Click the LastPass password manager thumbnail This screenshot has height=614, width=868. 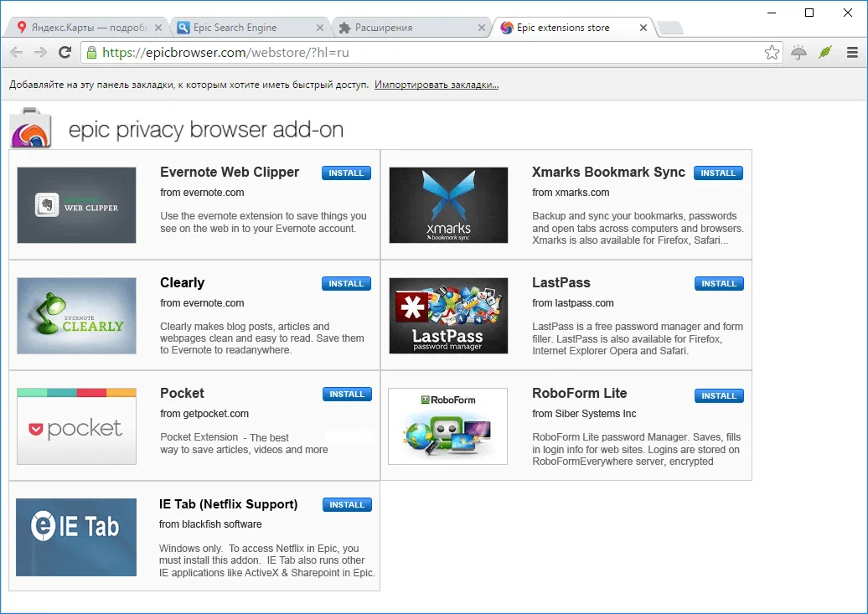(448, 316)
